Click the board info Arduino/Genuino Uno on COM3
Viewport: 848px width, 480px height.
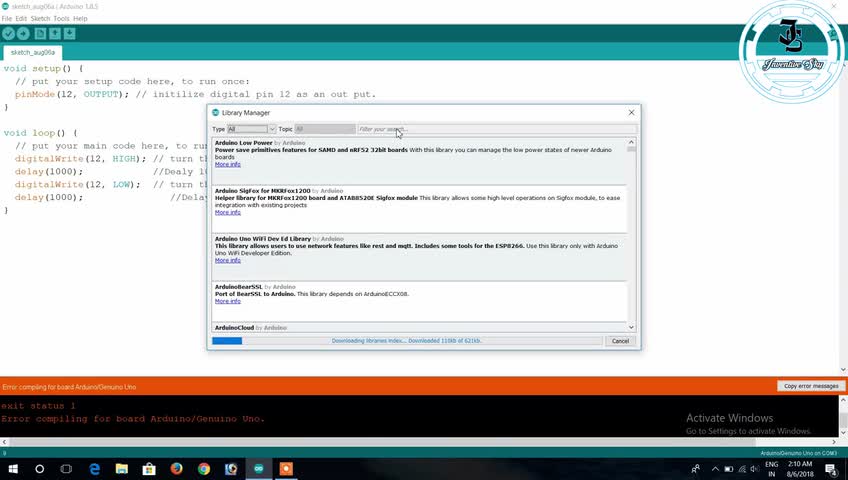tap(798, 453)
